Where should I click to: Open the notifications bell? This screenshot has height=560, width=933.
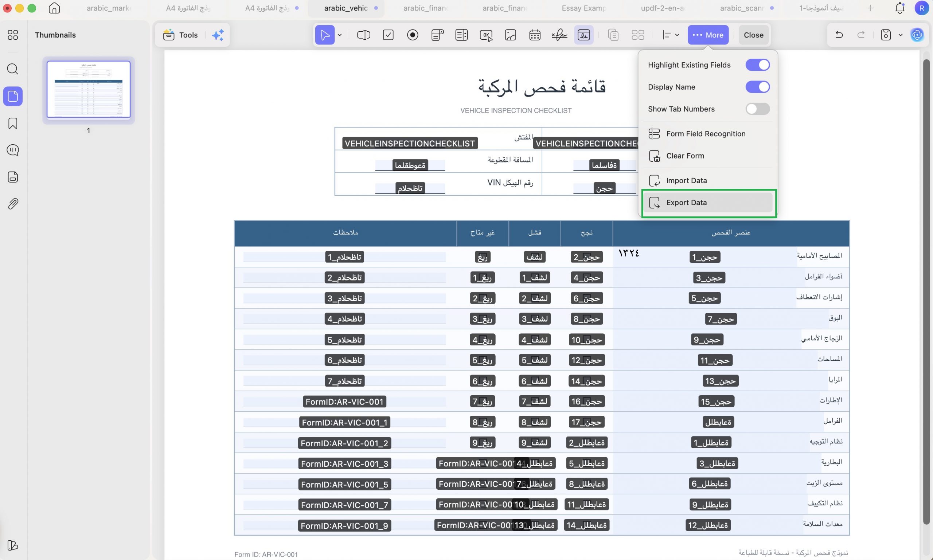pos(900,8)
